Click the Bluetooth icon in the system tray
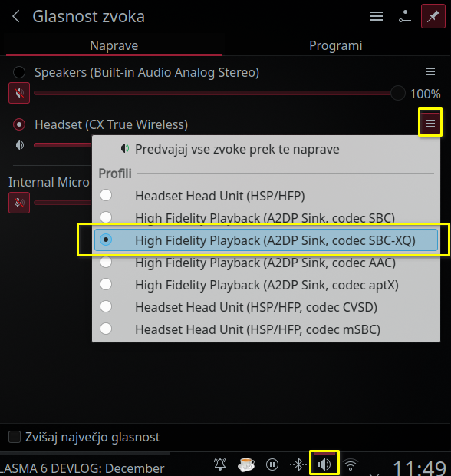The height and width of the screenshot is (476, 451). (298, 464)
